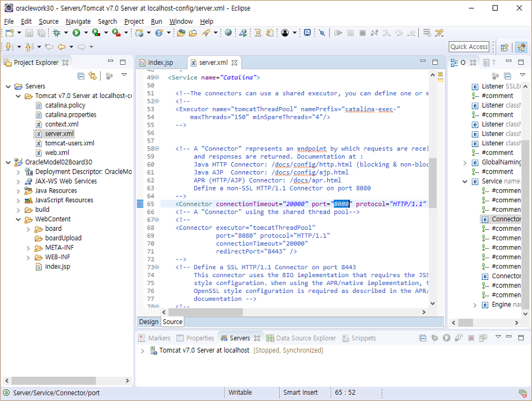Toggle Link with Editor in Project Explorer
532x401 pixels.
(x=92, y=75)
